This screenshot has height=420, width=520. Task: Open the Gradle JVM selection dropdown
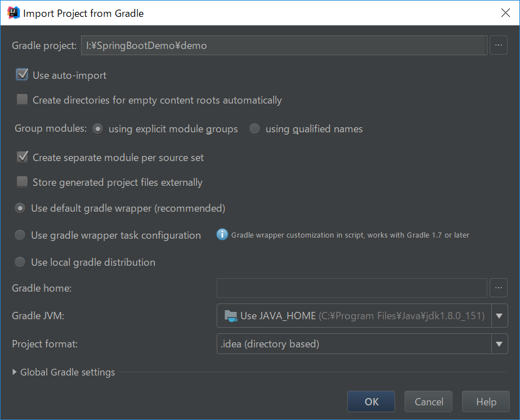[x=360, y=316]
